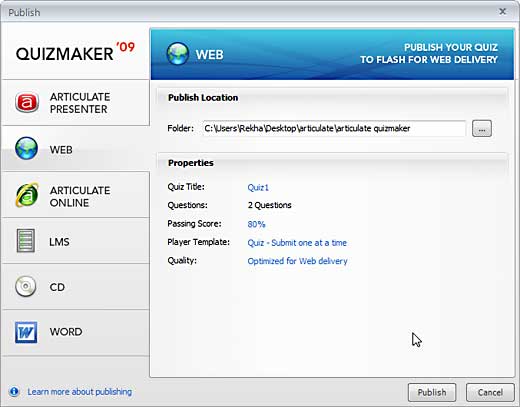
Task: Click inside the Folder path field
Action: point(334,129)
